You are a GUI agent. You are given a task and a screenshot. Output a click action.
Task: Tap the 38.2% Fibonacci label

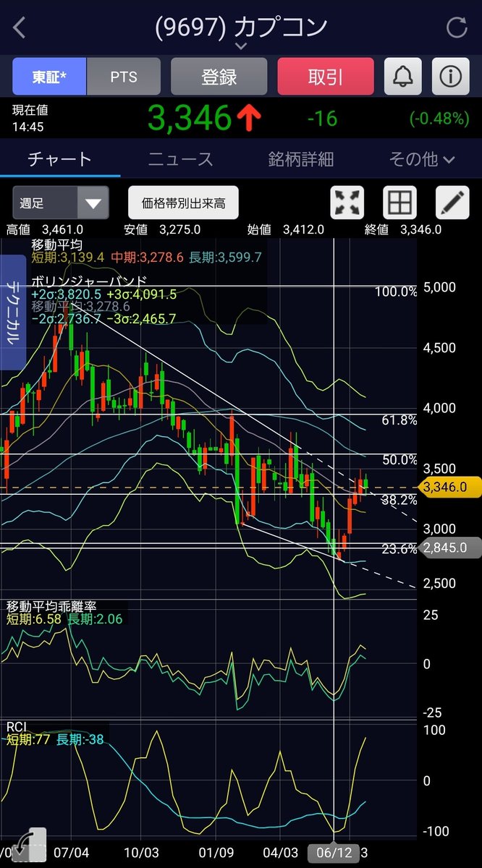click(399, 499)
